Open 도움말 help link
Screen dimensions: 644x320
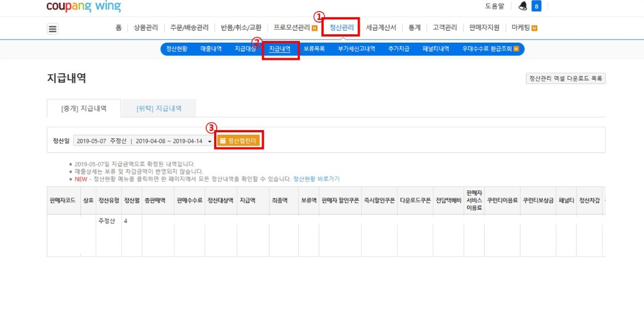[495, 6]
